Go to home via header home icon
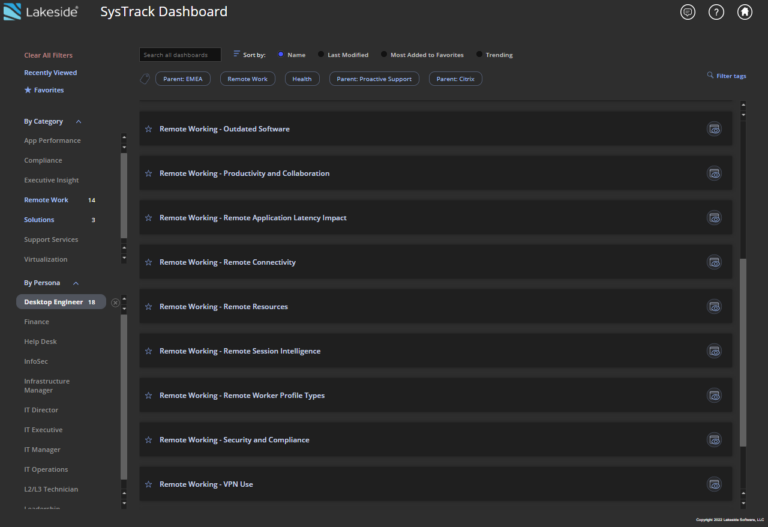 tap(744, 12)
